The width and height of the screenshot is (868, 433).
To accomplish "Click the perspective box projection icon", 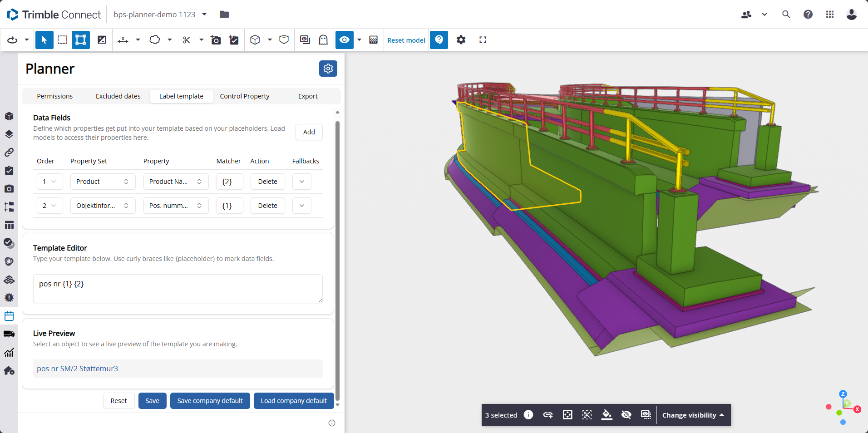I will (284, 40).
